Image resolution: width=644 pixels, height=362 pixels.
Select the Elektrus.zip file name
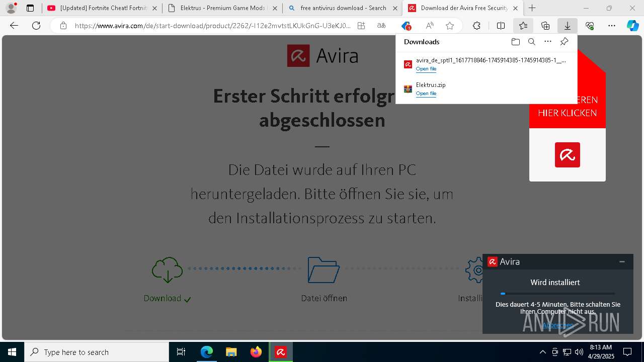coord(431,85)
